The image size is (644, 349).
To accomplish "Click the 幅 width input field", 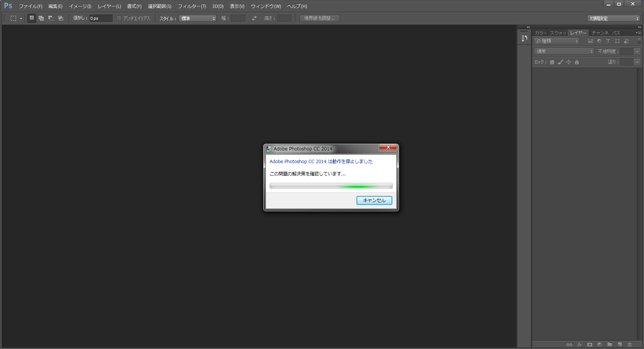I will click(238, 18).
